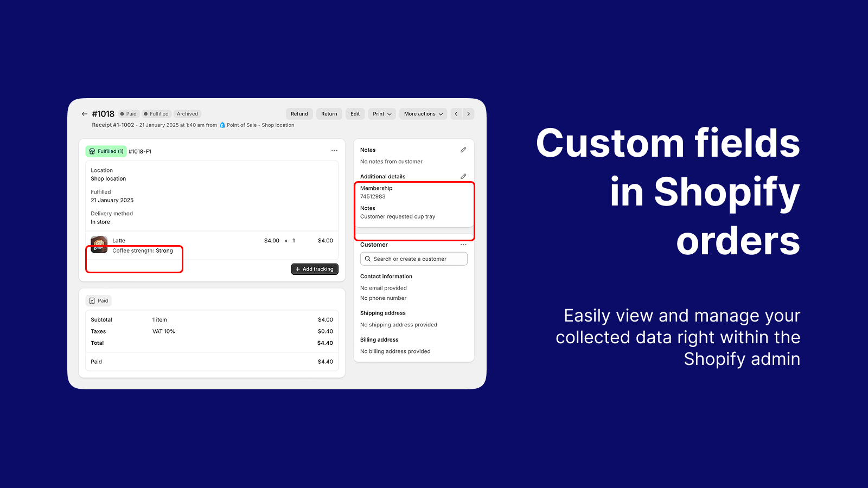868x488 pixels.
Task: Go to the next order via right chevron
Action: (x=469, y=114)
